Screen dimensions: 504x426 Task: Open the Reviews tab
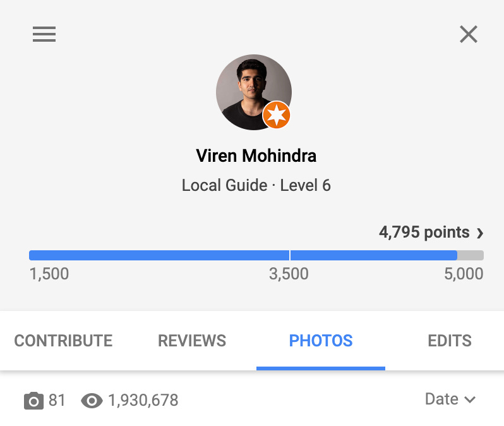192,341
